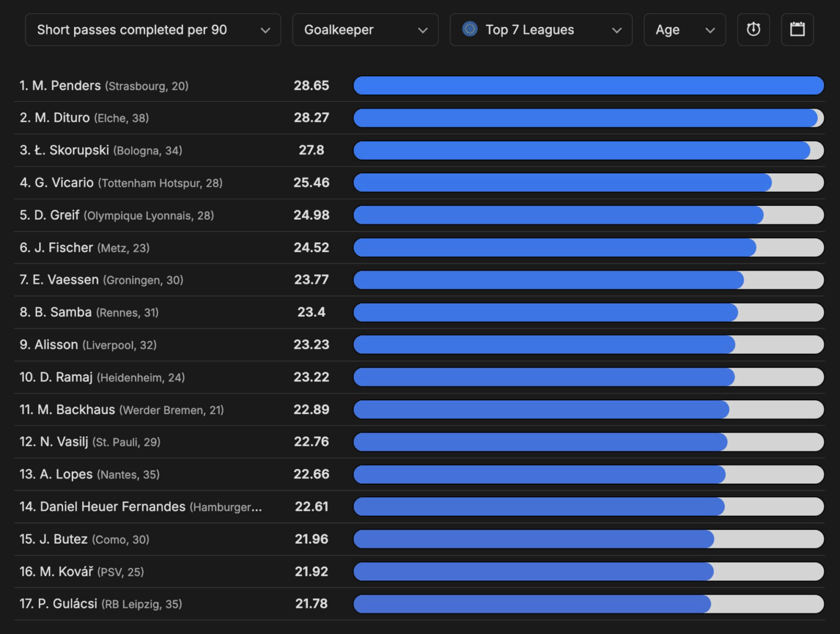Click the stopwatch timer icon button

point(753,29)
